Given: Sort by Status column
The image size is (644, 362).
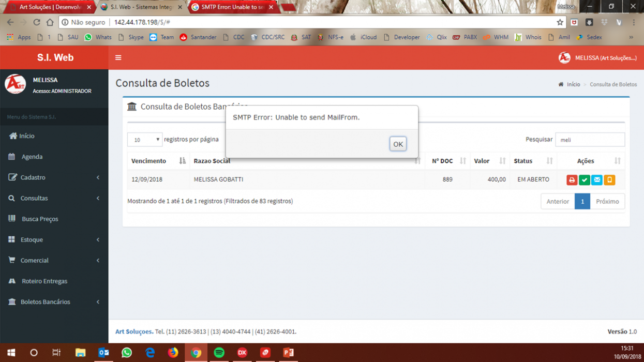Looking at the screenshot, I should (x=533, y=161).
